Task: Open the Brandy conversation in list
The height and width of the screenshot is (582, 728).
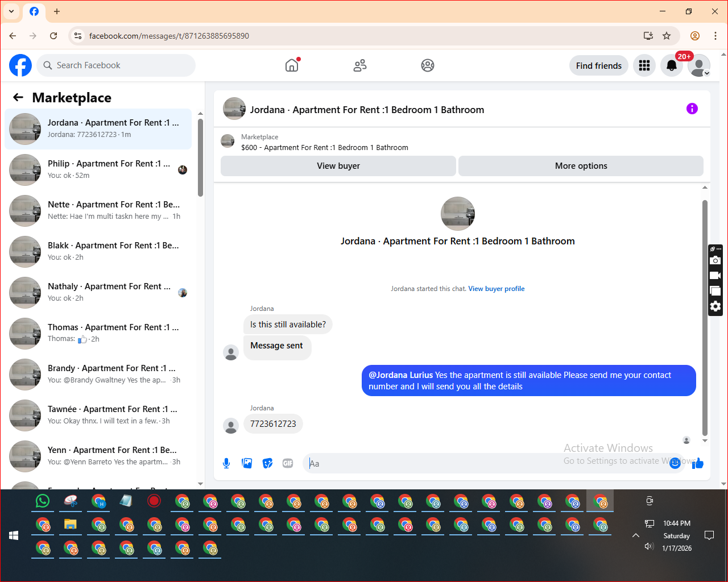Action: point(98,375)
